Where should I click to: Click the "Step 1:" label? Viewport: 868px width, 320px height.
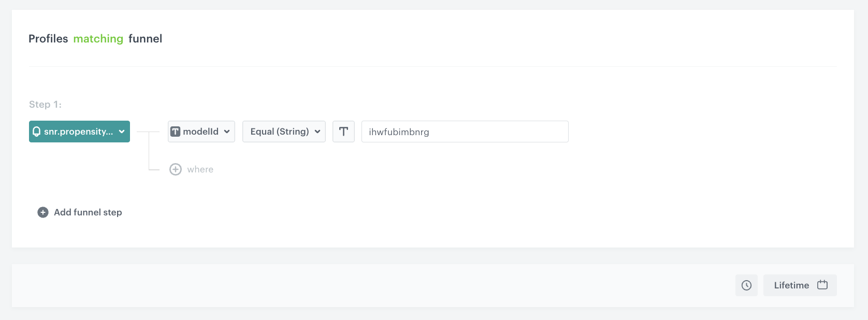[45, 105]
